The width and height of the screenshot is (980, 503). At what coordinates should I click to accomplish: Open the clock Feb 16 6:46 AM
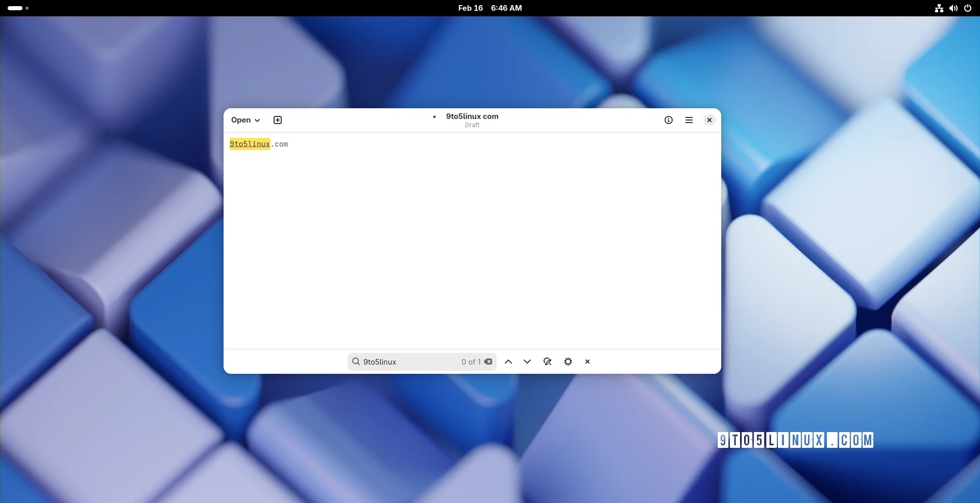tap(490, 8)
